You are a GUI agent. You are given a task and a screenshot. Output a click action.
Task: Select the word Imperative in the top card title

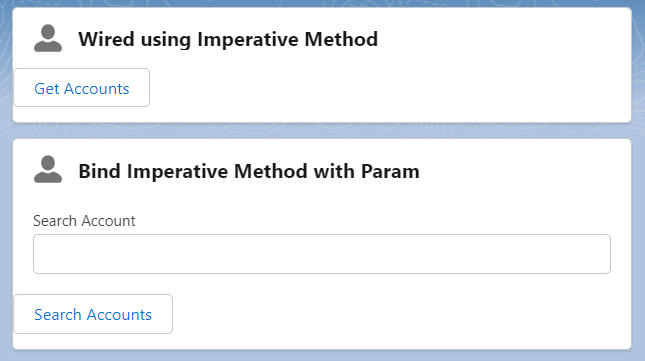tap(248, 40)
